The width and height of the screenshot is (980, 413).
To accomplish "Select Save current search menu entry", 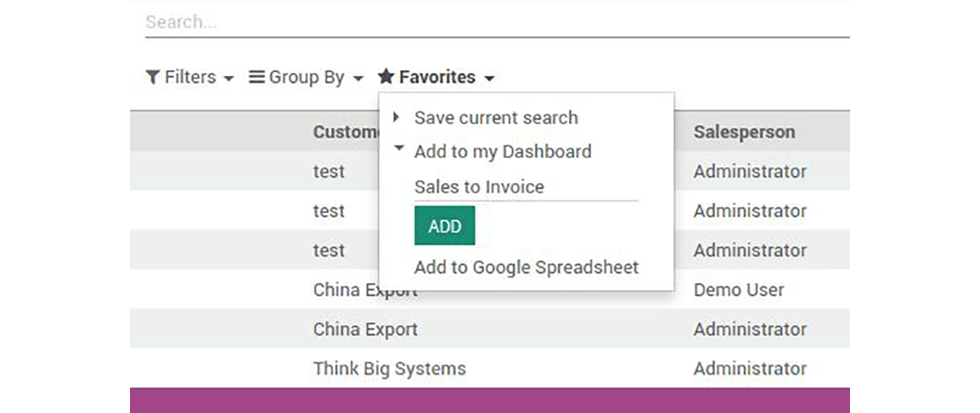I will coord(496,118).
